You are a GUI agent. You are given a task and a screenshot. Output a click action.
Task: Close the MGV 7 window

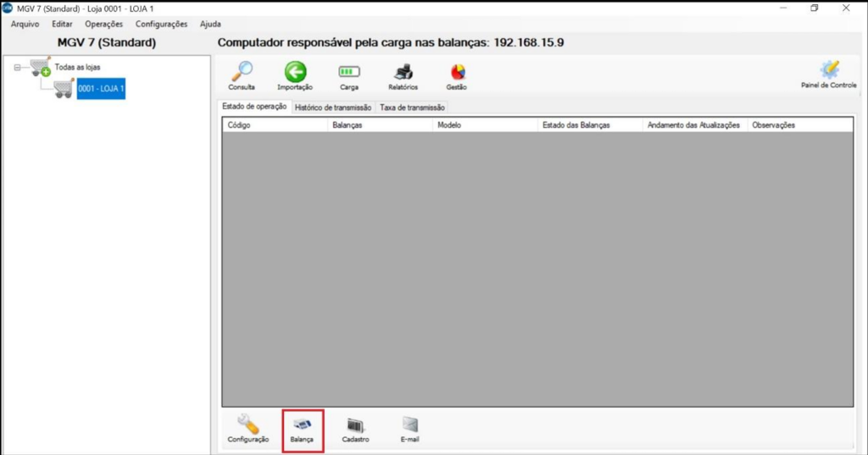846,8
